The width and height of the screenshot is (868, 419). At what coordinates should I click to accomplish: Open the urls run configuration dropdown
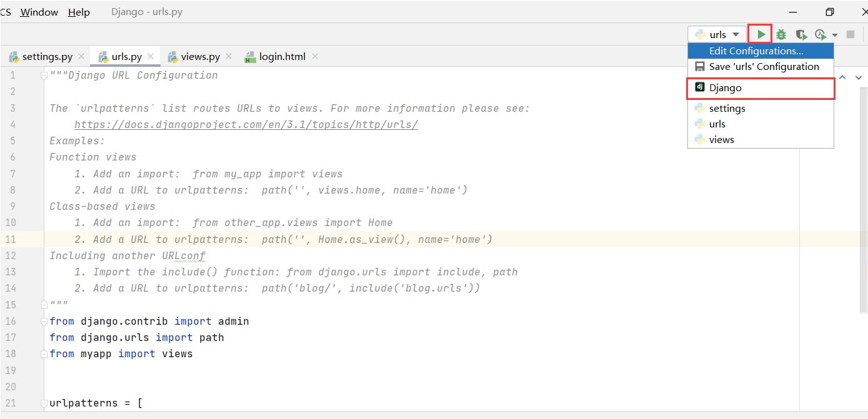(717, 34)
